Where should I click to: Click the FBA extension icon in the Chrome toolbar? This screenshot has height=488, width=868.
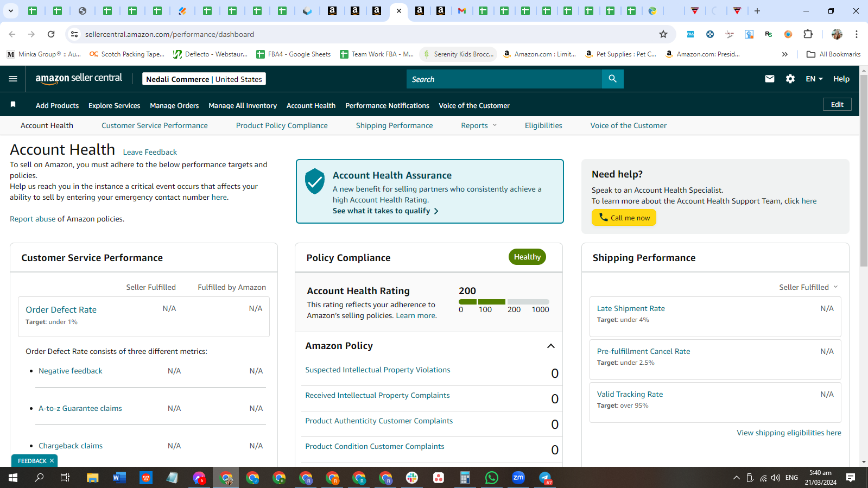point(690,34)
